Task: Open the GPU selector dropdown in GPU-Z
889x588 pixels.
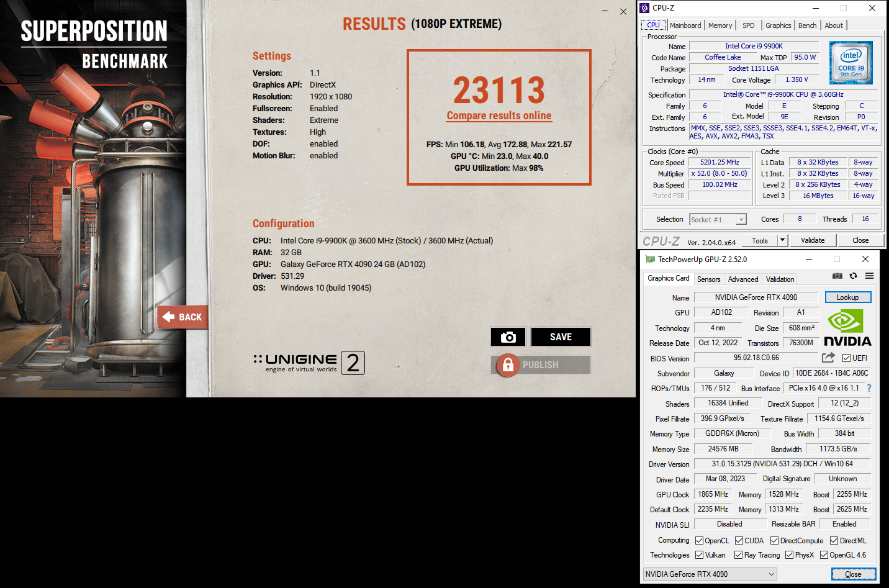Action: (710, 574)
